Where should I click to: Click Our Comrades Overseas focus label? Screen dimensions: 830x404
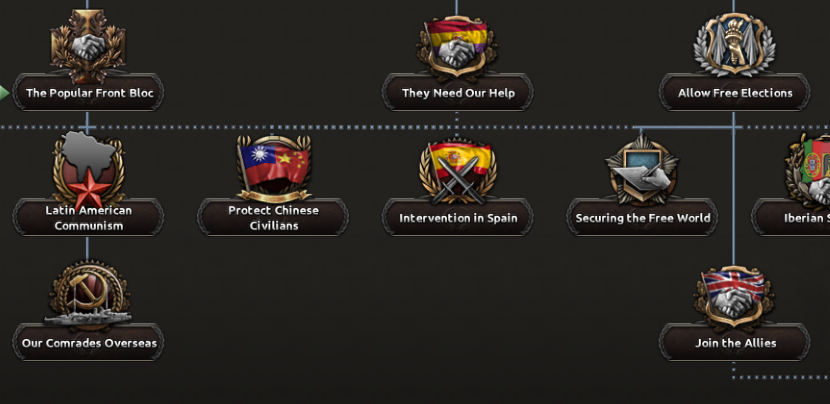[88, 343]
